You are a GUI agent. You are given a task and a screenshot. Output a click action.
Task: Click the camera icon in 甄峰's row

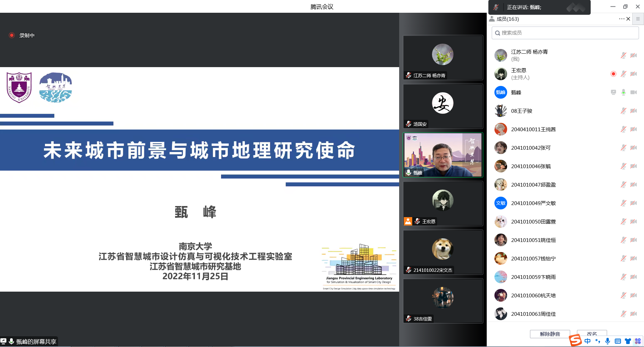coord(633,92)
